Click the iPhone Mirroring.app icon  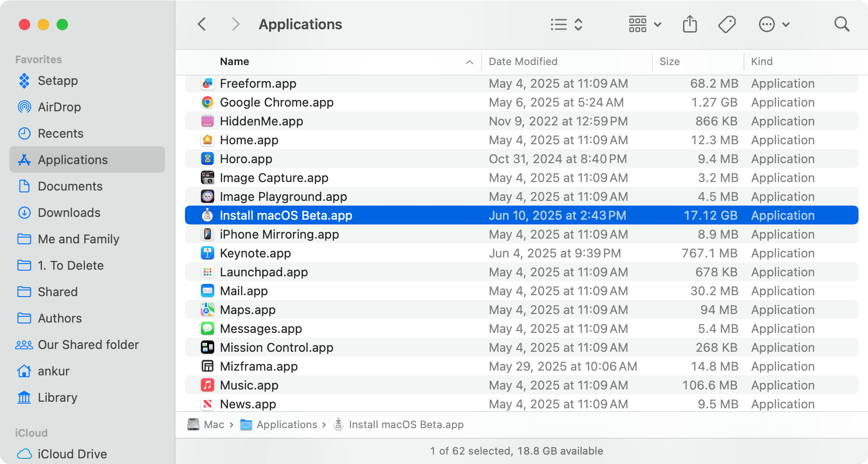tap(208, 234)
